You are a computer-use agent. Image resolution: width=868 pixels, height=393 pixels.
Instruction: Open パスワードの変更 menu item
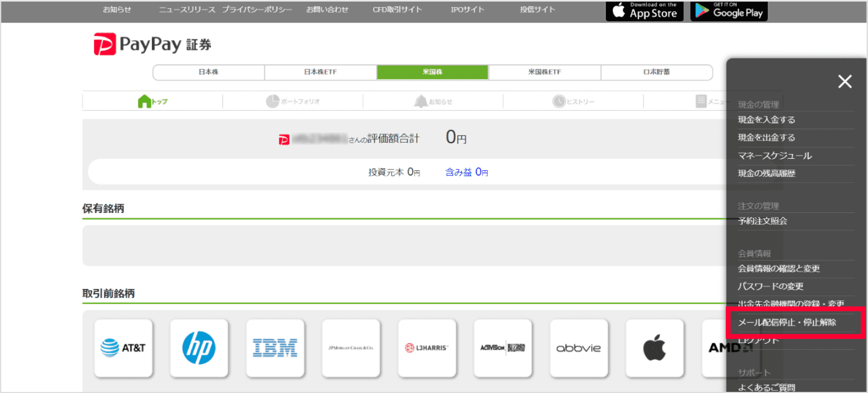click(x=770, y=287)
